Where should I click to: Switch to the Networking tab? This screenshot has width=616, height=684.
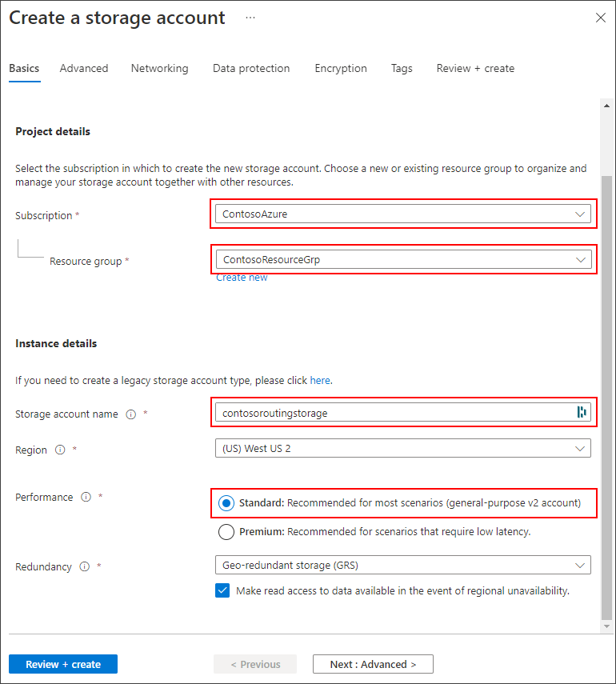[159, 69]
